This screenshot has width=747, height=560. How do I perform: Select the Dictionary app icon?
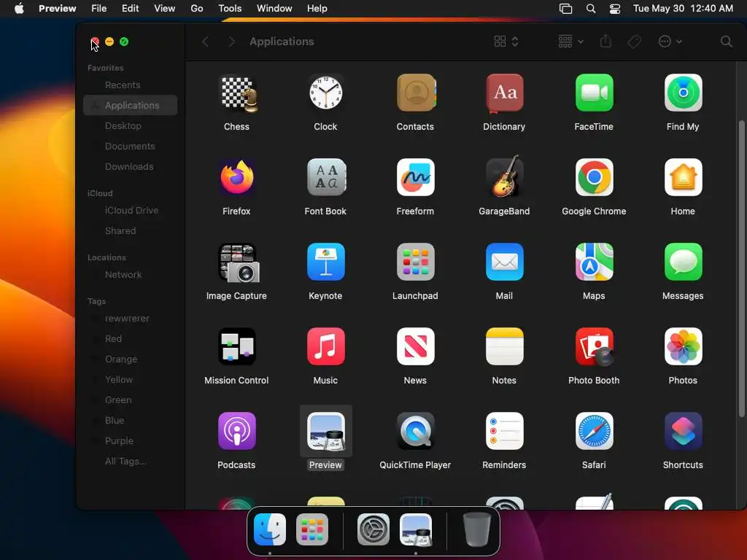(504, 93)
